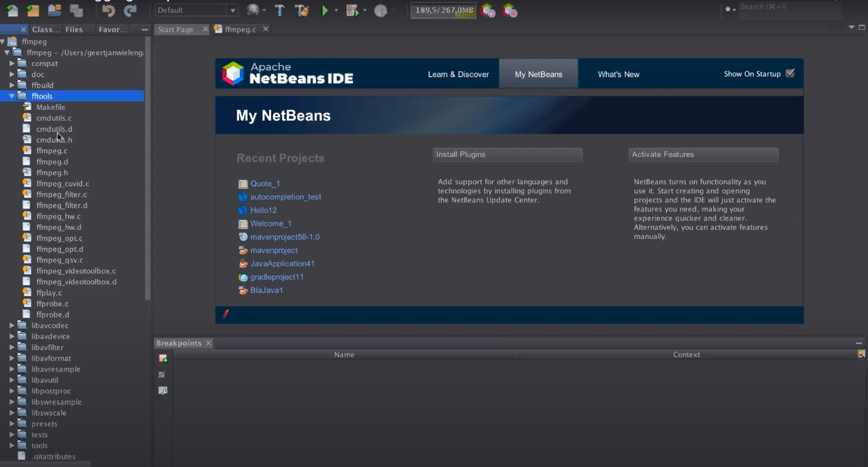This screenshot has width=868, height=467.
Task: Select Makefile in fftools folder
Action: coord(51,107)
